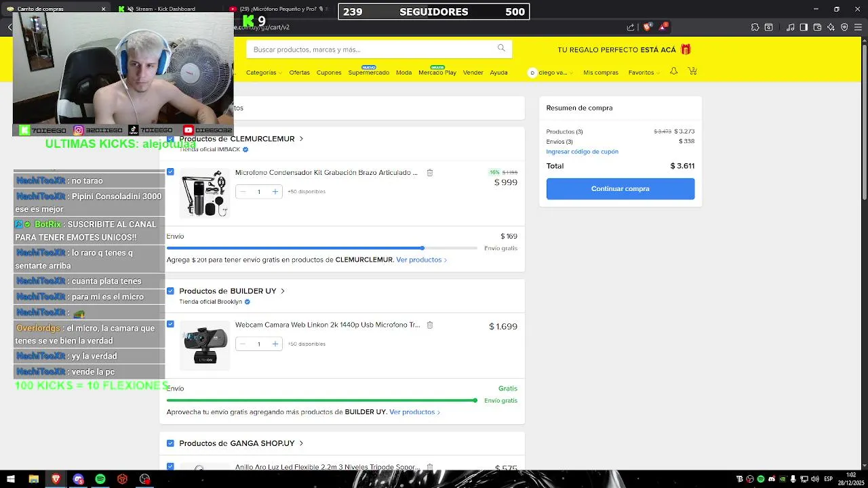This screenshot has height=488, width=868.
Task: Delete the Microfono Condensador item with trash icon
Action: coord(430,173)
